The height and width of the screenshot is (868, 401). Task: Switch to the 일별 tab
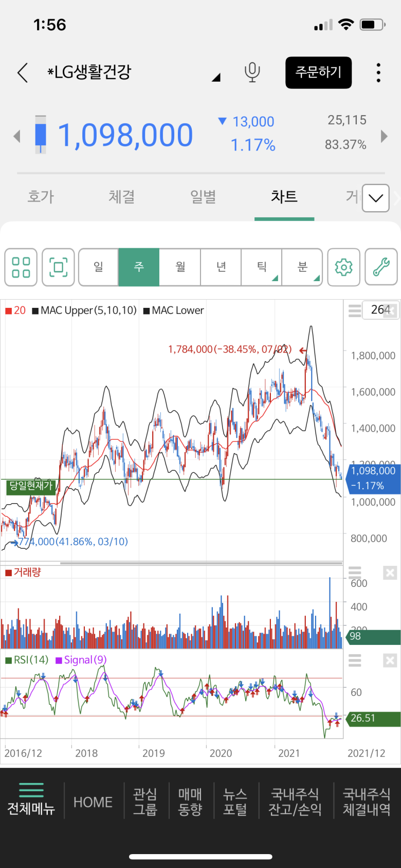pyautogui.click(x=203, y=197)
